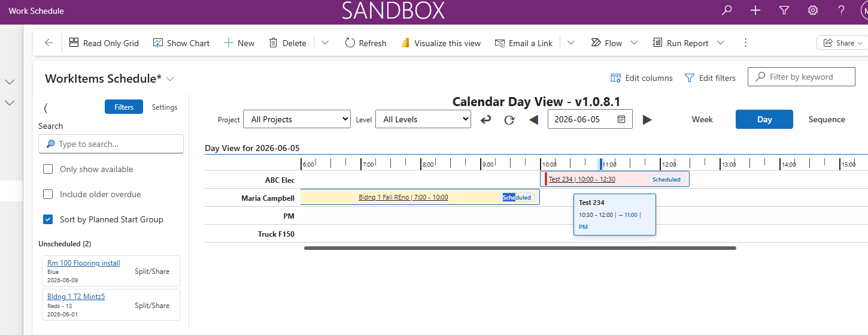
Task: Click Edit columns
Action: pos(642,78)
